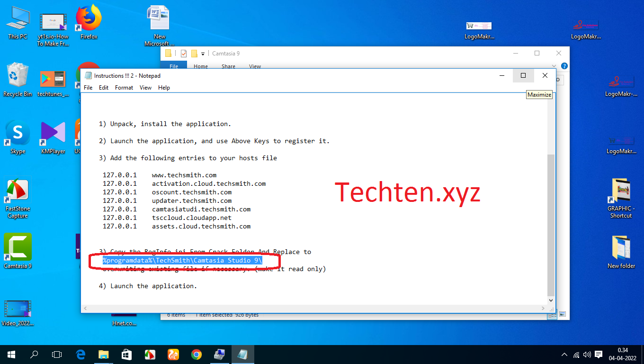Select the Video_2022 file on desktop
Viewport: 644px width, 364px height.
click(18, 313)
